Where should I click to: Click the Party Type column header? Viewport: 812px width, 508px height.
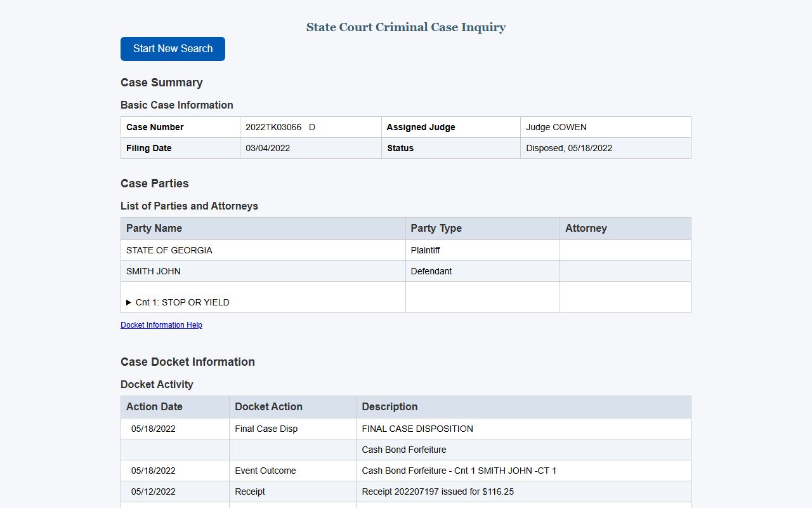coord(483,229)
